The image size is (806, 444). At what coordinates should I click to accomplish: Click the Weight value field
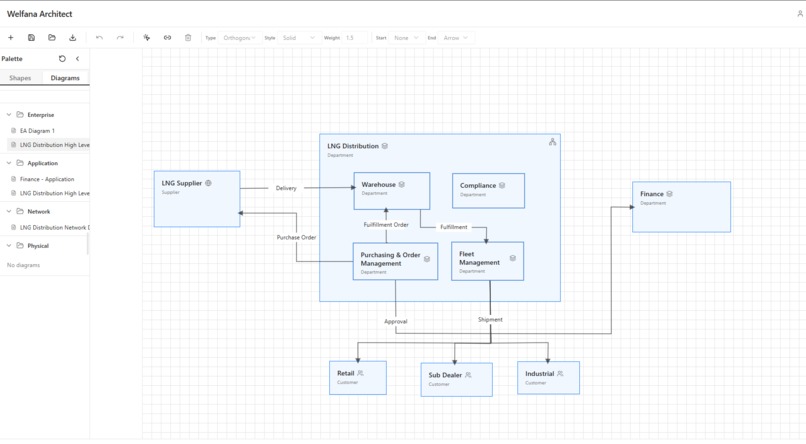(x=355, y=38)
